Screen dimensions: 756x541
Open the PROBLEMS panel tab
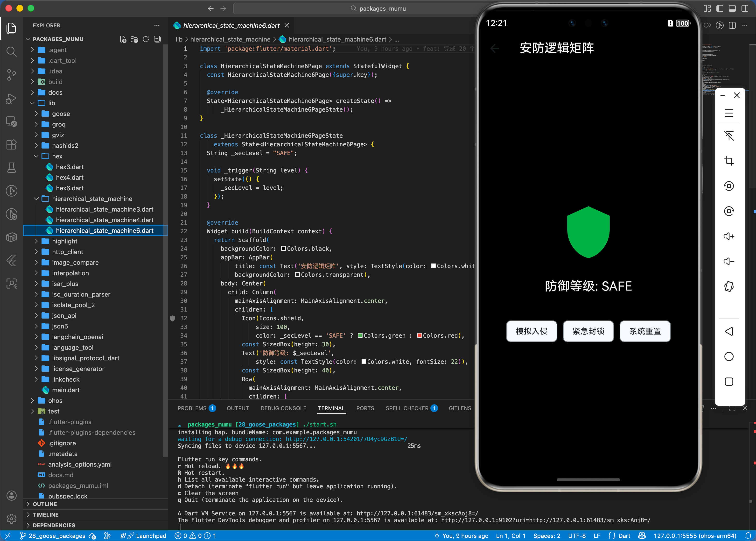click(192, 408)
